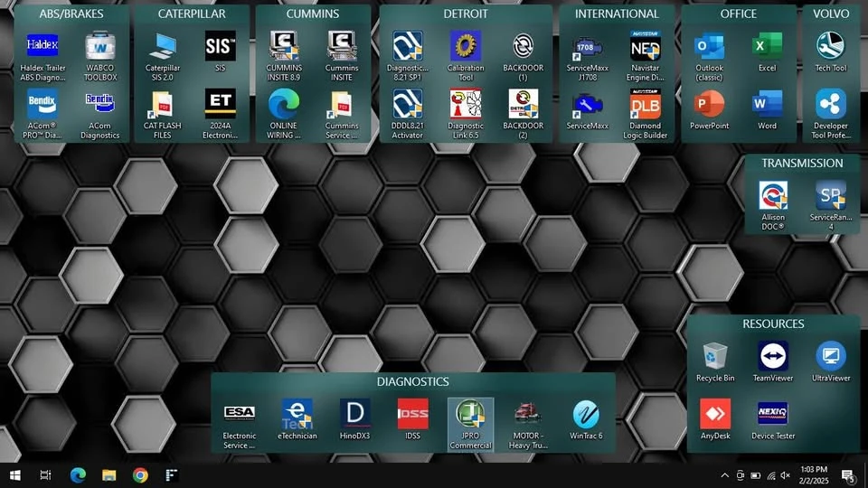Viewport: 868px width, 488px height.
Task: Open MOTOR Heavy Truck icon
Action: tap(528, 424)
